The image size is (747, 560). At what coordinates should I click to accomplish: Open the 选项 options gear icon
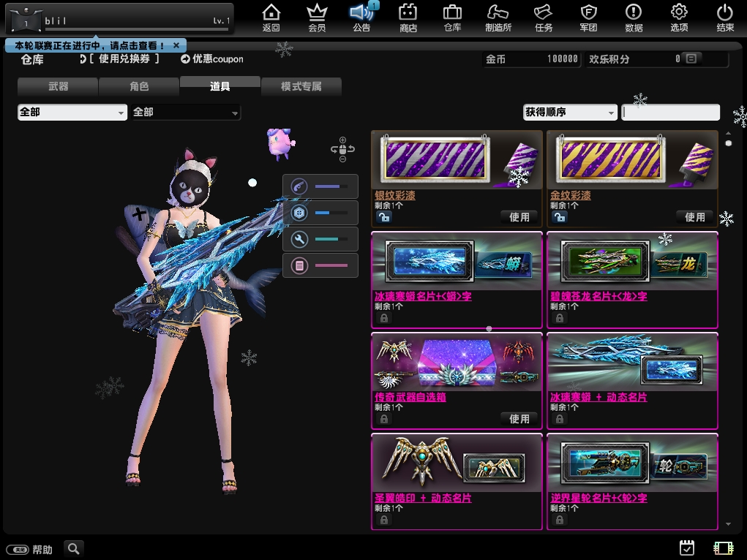coord(679,18)
